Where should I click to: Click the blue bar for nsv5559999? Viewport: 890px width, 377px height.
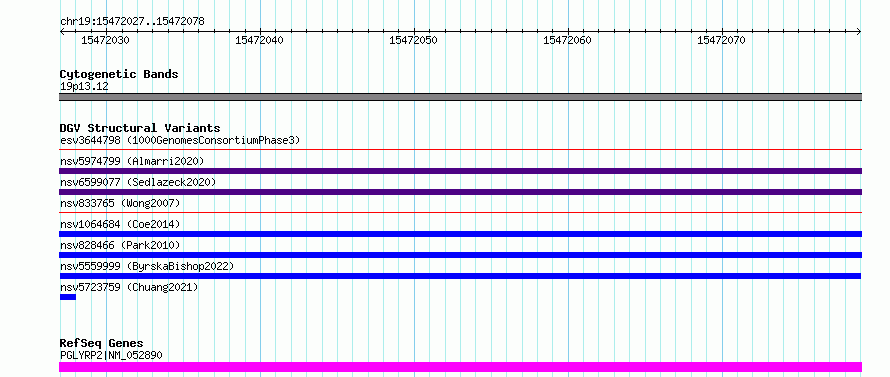[460, 276]
